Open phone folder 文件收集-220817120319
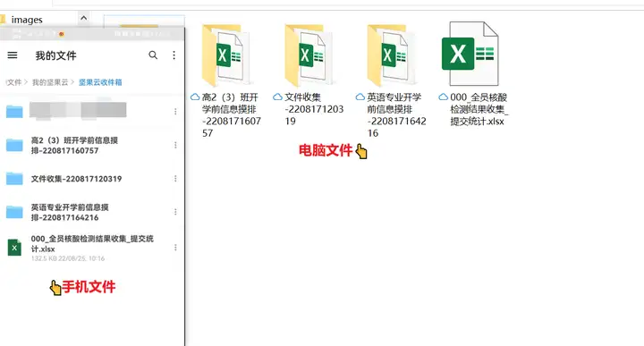The image size is (644, 346). pyautogui.click(x=92, y=179)
